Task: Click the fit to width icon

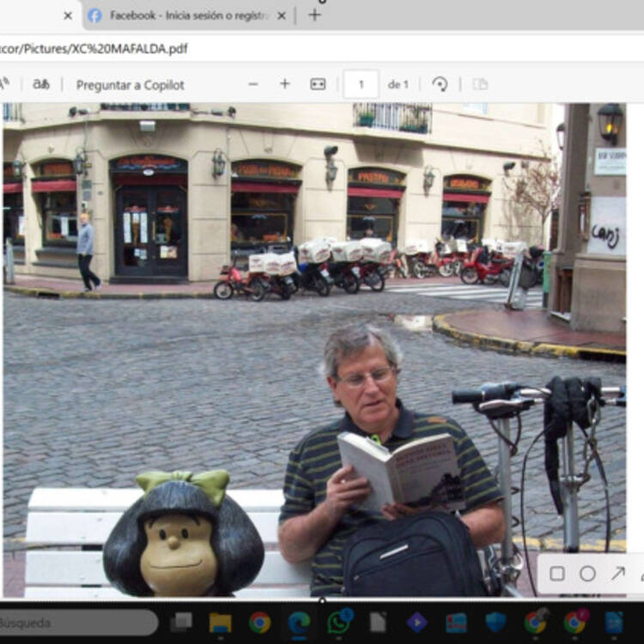Action: click(318, 84)
